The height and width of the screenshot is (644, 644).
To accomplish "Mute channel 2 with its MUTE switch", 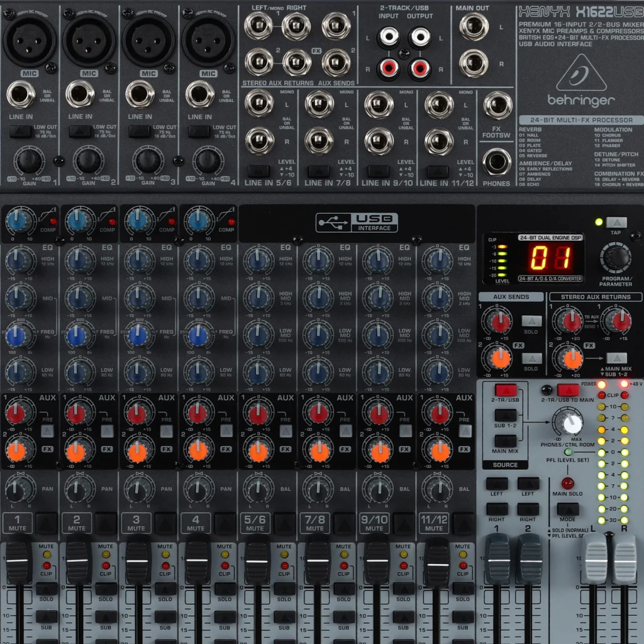I will (x=106, y=523).
